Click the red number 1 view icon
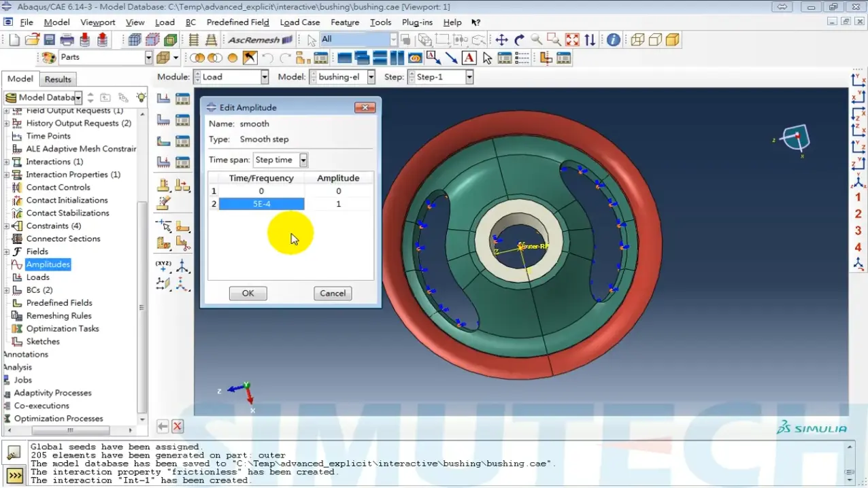 pyautogui.click(x=858, y=198)
